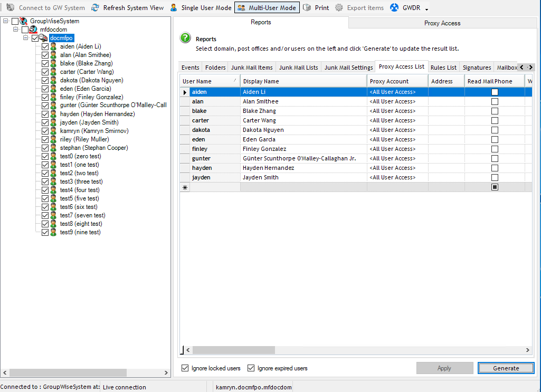
Task: Collapse the GroupWiseSystem tree node
Action: [5, 21]
